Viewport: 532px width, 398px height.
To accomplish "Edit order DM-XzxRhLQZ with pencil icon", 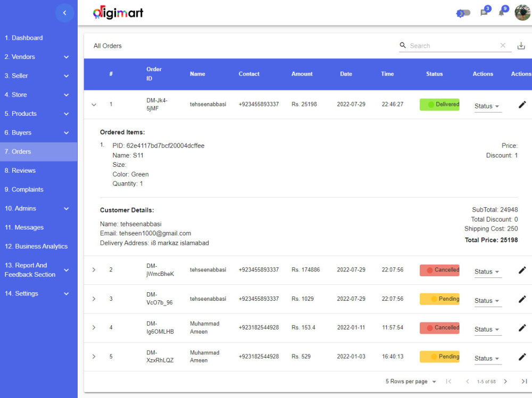I will tap(522, 357).
